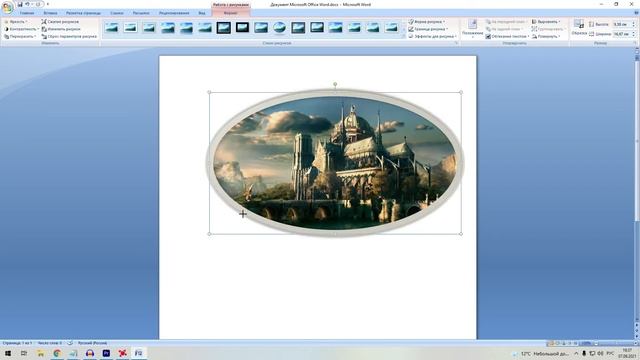Open the weather widget in taskbar

[541, 353]
